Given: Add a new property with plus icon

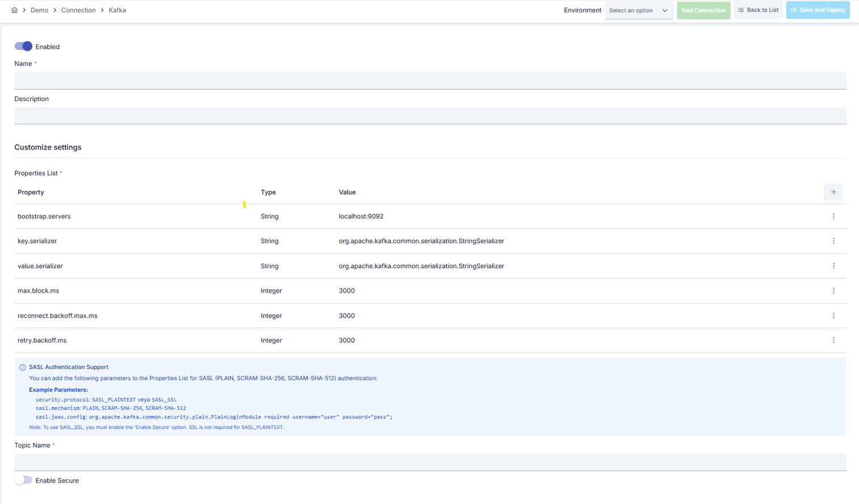Looking at the screenshot, I should point(833,192).
